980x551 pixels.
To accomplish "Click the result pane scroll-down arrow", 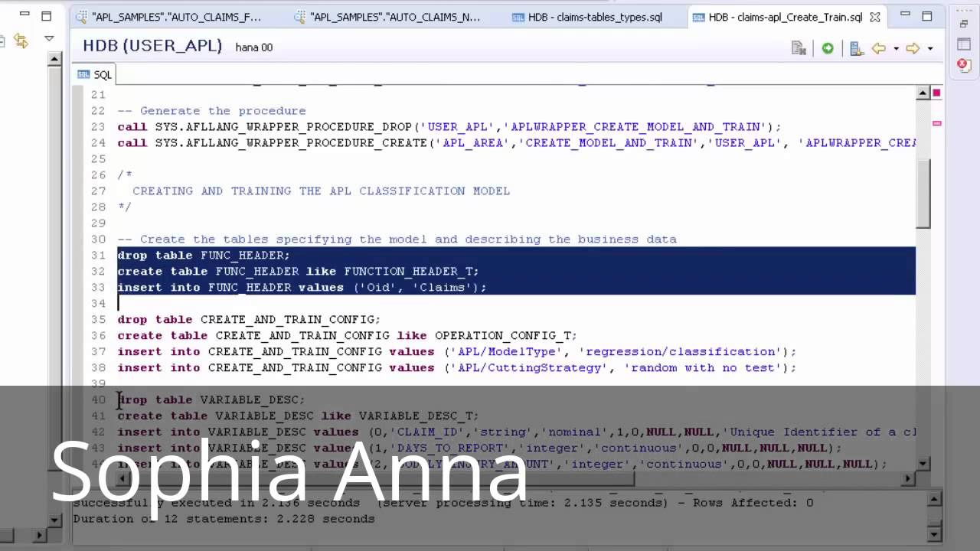I will tap(935, 533).
